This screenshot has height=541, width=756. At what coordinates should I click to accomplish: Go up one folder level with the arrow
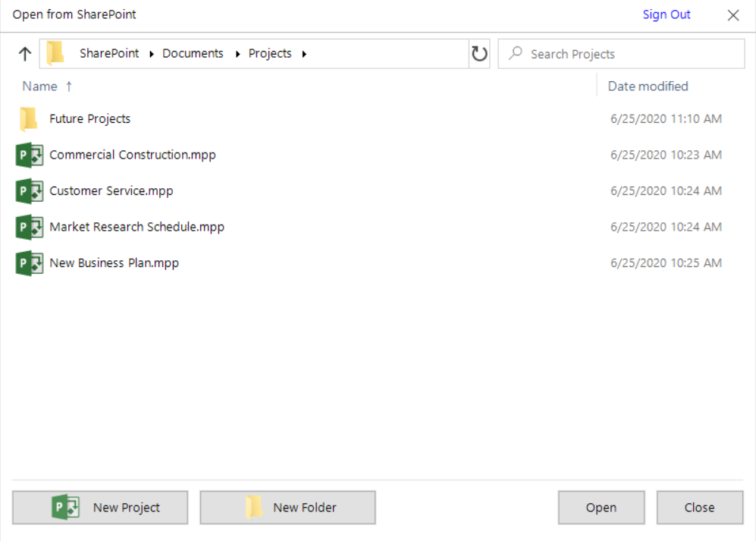(25, 54)
